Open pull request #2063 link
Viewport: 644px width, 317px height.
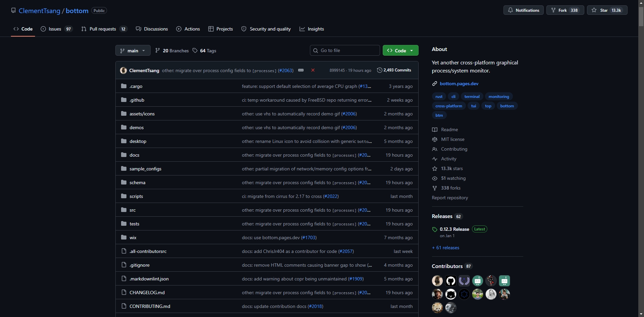tap(286, 70)
